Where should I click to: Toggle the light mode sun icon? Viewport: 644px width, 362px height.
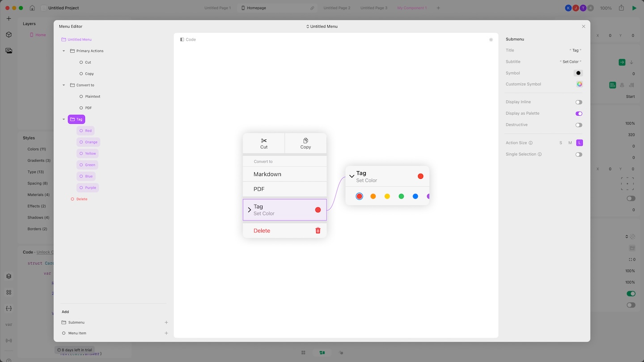point(491,40)
